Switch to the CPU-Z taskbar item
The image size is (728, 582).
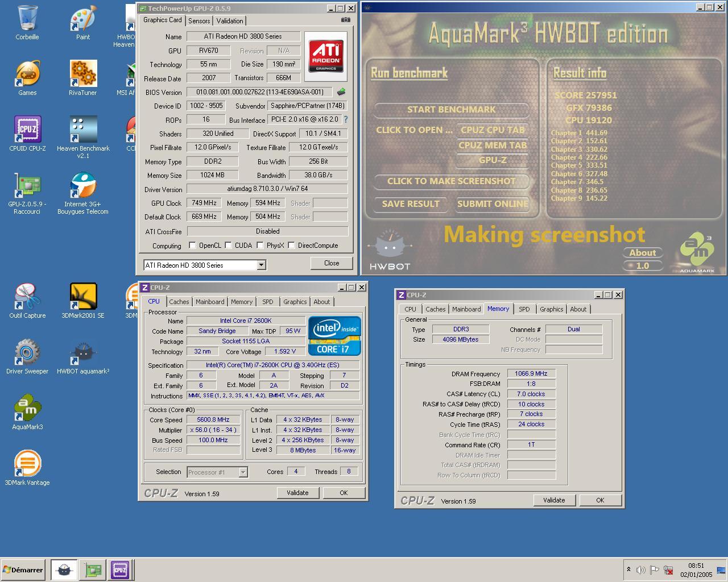pyautogui.click(x=120, y=569)
